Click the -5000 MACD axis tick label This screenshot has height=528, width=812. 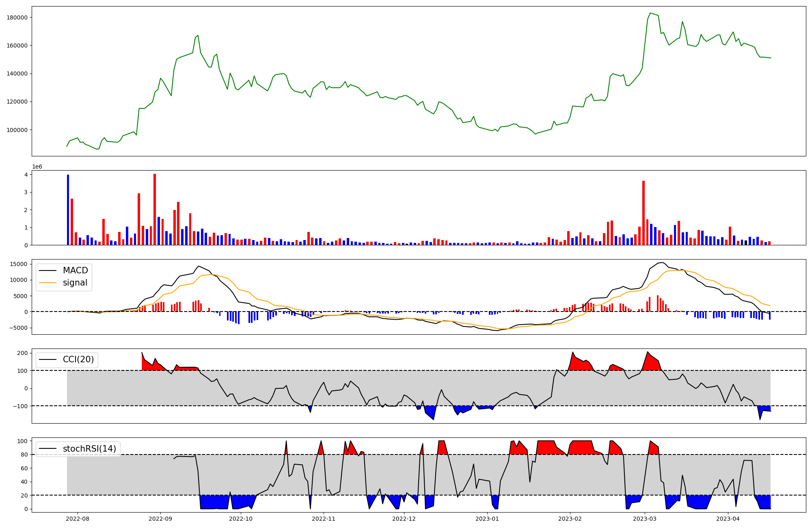(18, 328)
